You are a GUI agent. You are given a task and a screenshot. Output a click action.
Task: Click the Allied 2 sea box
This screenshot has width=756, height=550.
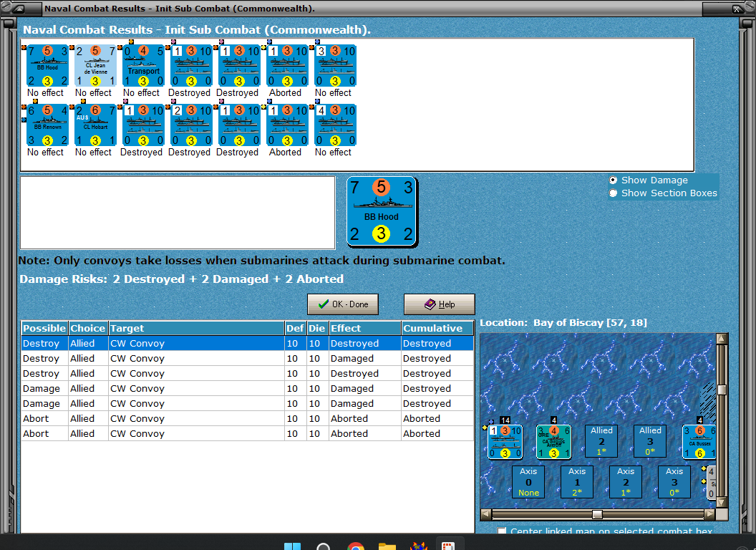[x=601, y=441]
